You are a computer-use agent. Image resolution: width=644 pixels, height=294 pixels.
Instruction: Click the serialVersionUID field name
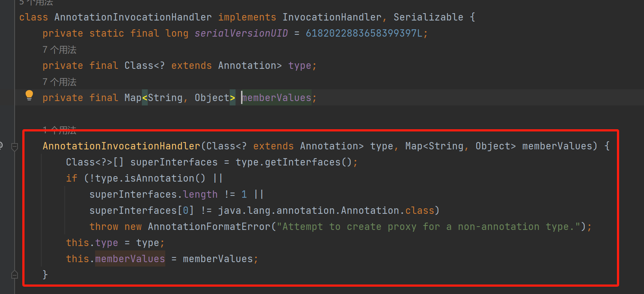pyautogui.click(x=241, y=33)
